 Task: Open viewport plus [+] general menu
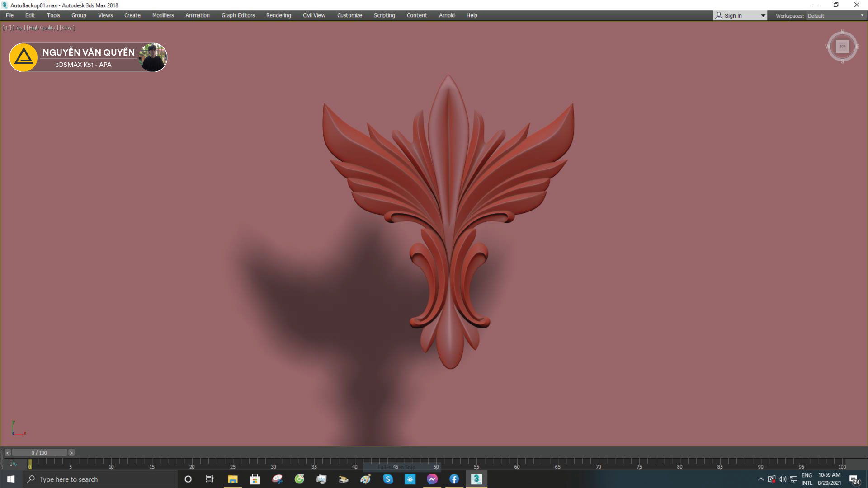[6, 28]
